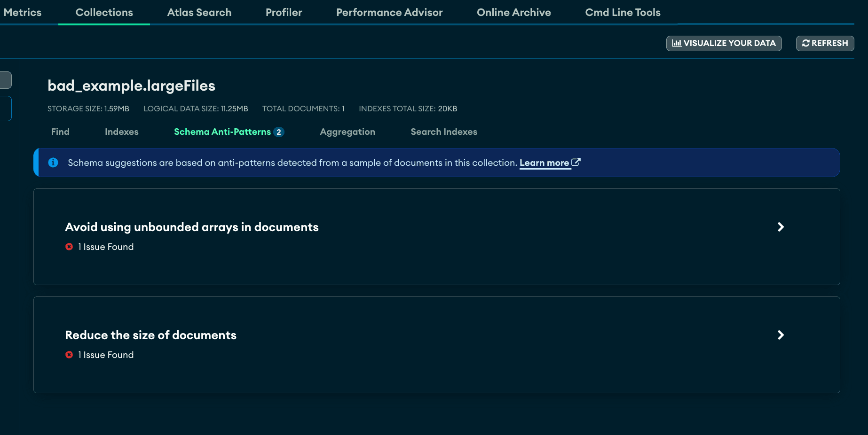Image resolution: width=868 pixels, height=435 pixels.
Task: Select the Aggregation sub-tab
Action: click(347, 132)
